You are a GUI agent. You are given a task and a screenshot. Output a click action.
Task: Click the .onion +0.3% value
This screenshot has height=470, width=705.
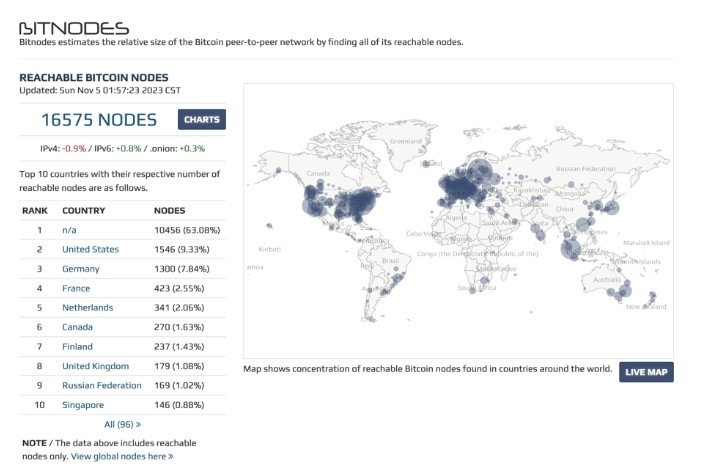[192, 148]
